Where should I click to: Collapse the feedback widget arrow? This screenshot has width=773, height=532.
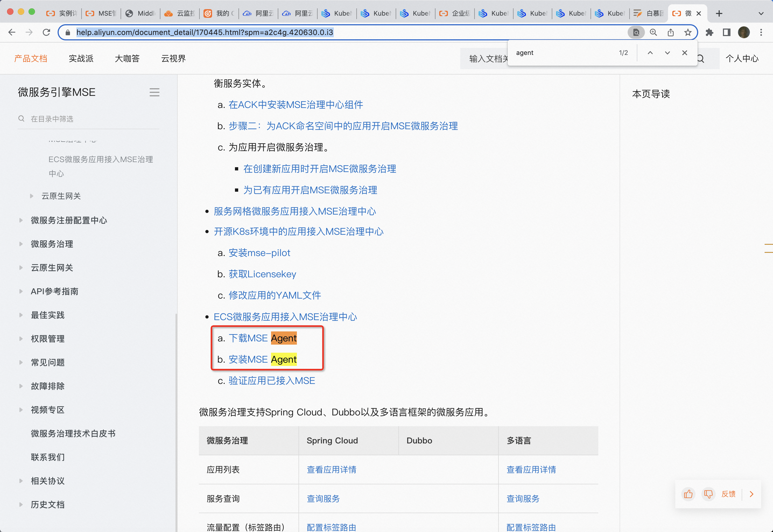click(x=752, y=494)
